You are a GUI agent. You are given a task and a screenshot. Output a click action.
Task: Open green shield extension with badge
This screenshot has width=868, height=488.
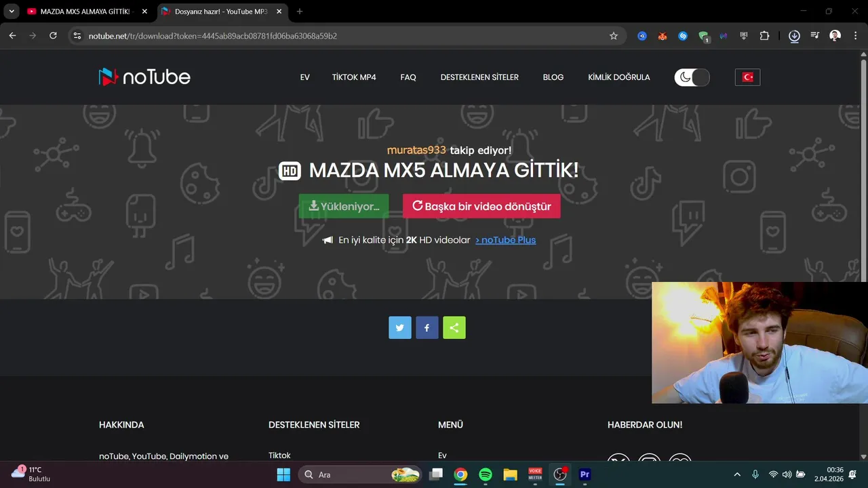coord(704,37)
